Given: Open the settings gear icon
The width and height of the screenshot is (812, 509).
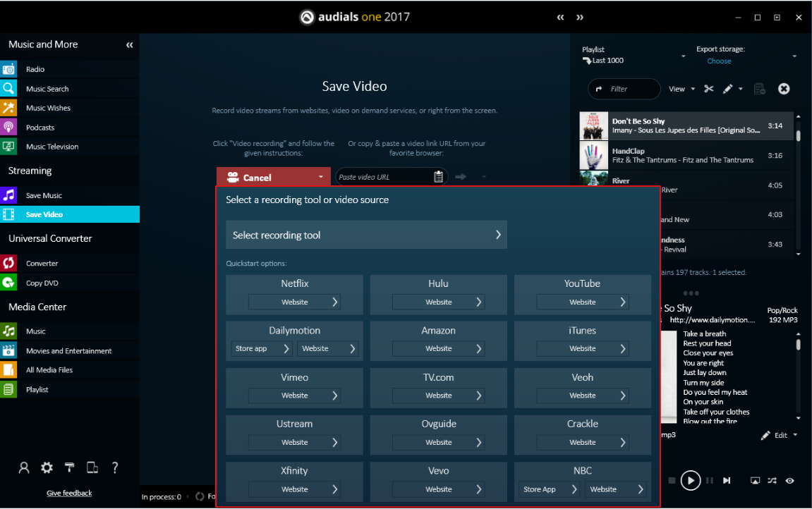Looking at the screenshot, I should (47, 467).
